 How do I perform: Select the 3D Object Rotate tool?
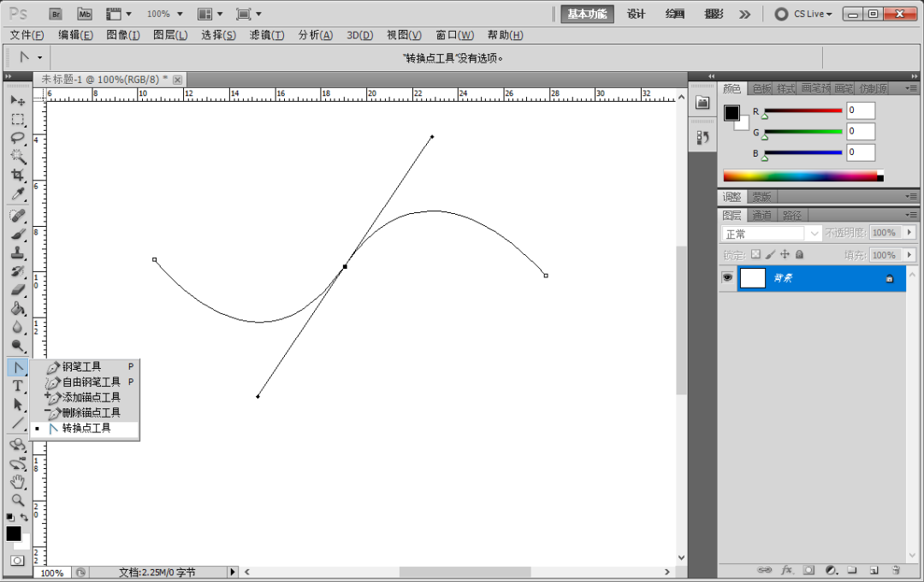(18, 444)
